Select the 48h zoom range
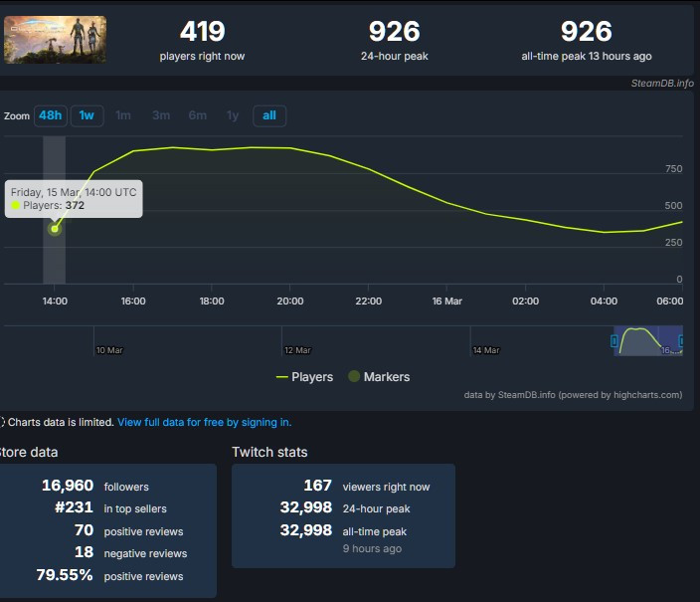This screenshot has width=700, height=602. pyautogui.click(x=51, y=115)
